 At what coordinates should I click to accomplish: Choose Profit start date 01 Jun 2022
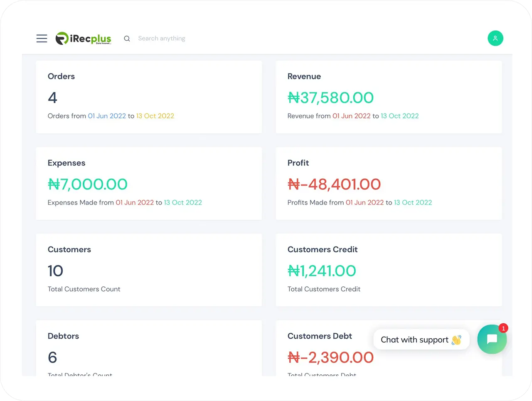(365, 202)
